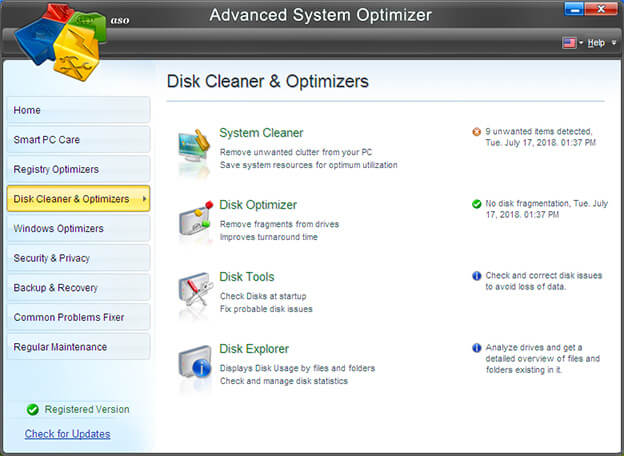Open Disk Explorer title link
Screen dimensions: 624x456
click(x=254, y=349)
